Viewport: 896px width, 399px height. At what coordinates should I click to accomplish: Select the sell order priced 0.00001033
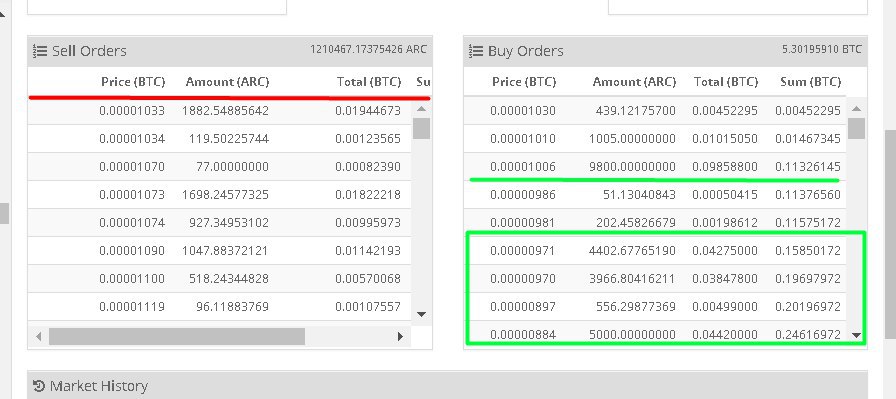coord(219,111)
